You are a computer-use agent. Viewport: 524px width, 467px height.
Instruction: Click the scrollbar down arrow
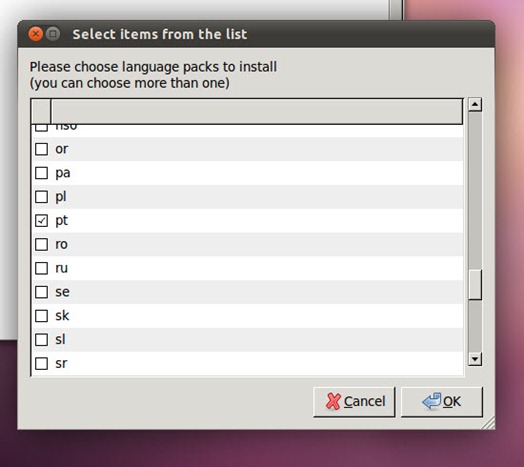pyautogui.click(x=475, y=359)
